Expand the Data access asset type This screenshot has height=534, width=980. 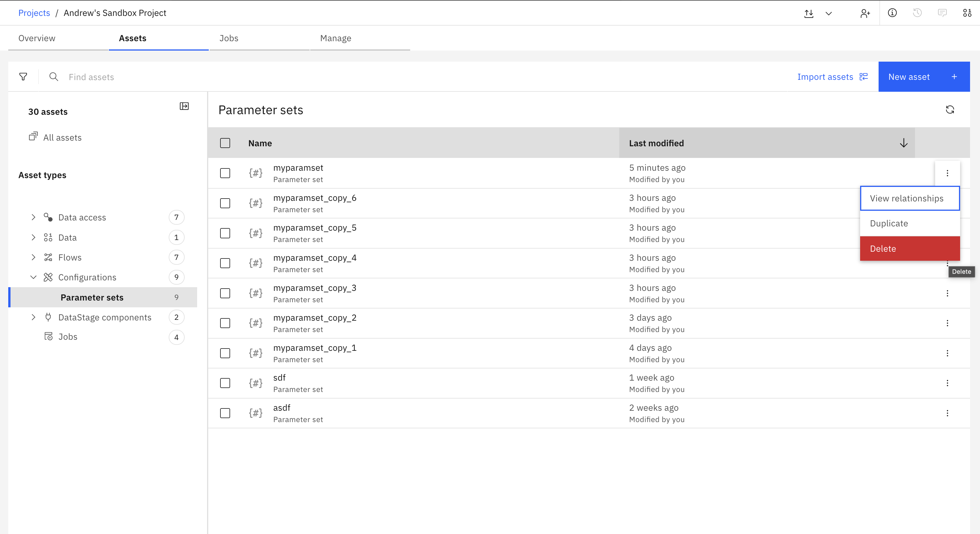click(x=34, y=217)
